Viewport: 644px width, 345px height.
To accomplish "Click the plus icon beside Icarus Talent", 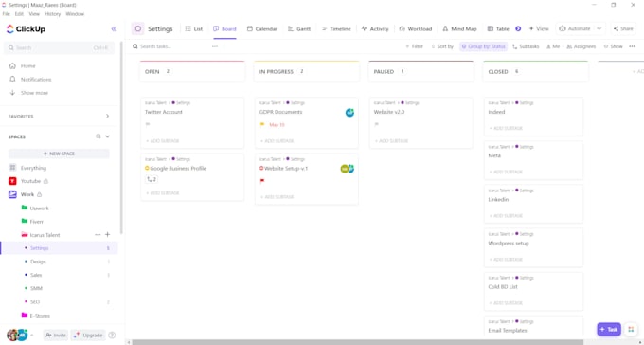I will (x=108, y=235).
